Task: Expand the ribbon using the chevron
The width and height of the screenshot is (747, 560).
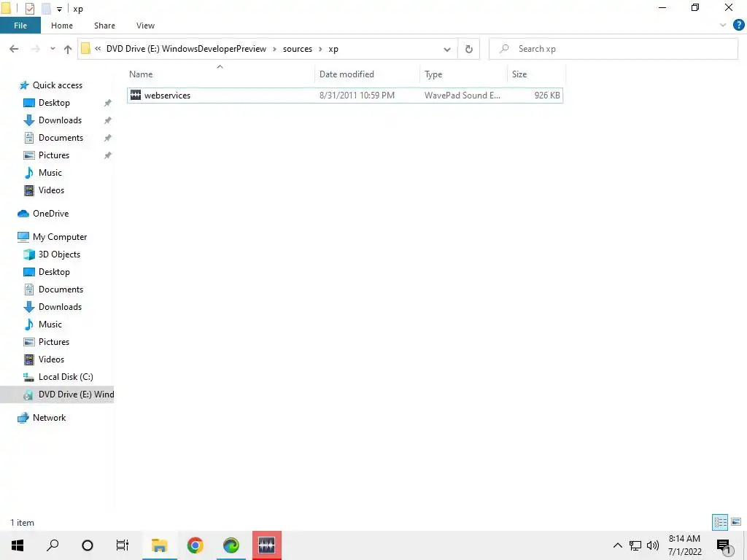Action: [x=723, y=26]
